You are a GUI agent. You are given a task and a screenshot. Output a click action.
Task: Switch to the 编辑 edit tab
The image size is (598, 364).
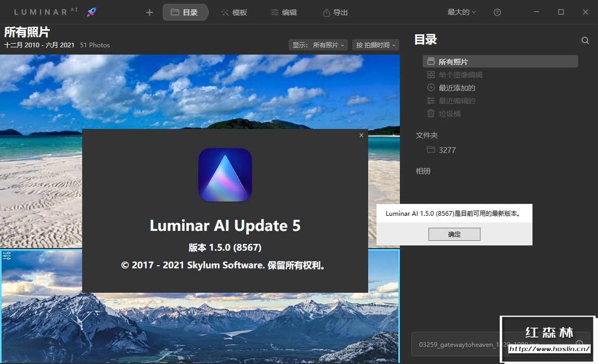[284, 12]
